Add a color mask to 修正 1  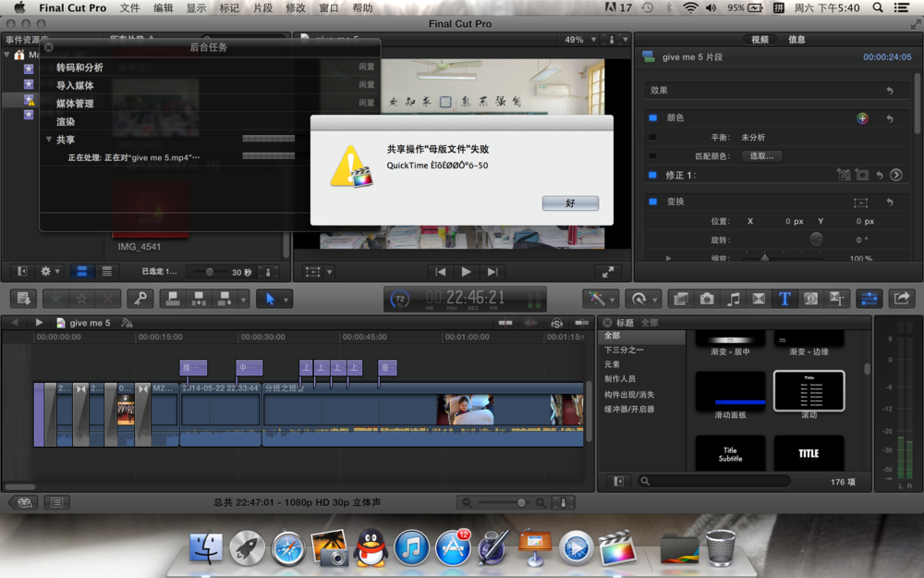844,175
